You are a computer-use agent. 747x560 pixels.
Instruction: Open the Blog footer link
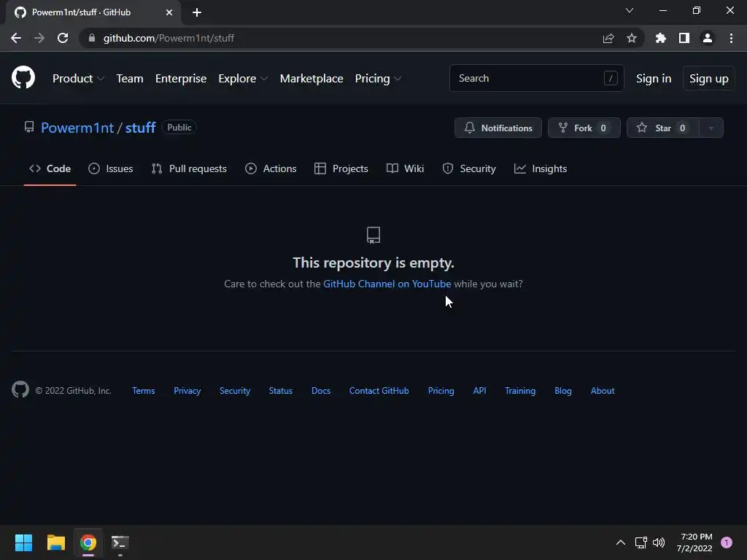(x=562, y=391)
